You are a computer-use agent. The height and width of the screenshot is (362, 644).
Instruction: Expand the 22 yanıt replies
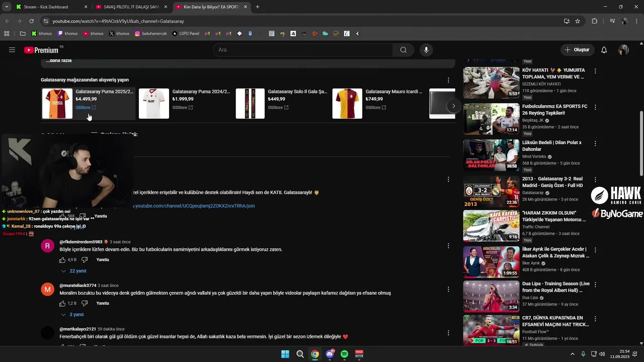pos(73,271)
